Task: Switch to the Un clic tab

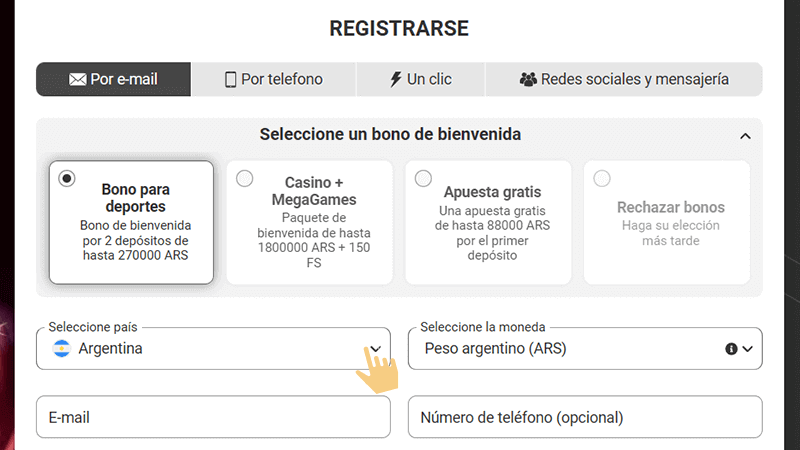Action: point(420,79)
